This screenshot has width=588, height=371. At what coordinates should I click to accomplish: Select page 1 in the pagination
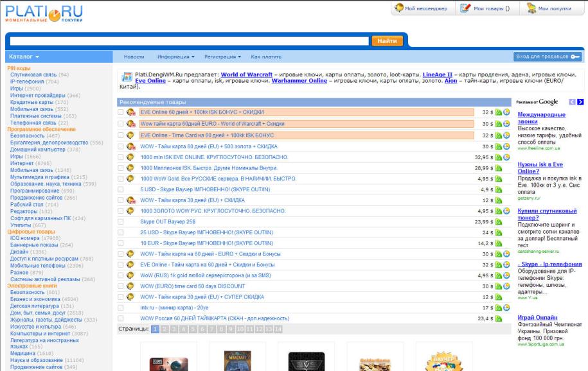pyautogui.click(x=155, y=329)
